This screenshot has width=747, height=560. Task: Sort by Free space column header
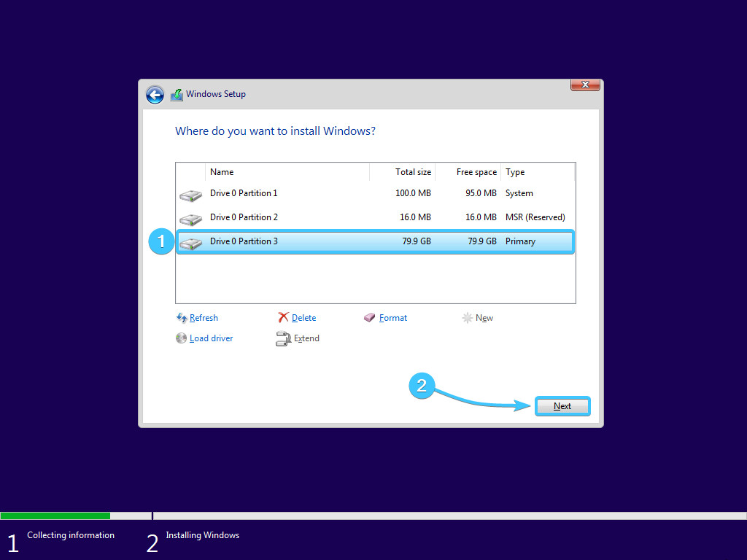476,172
